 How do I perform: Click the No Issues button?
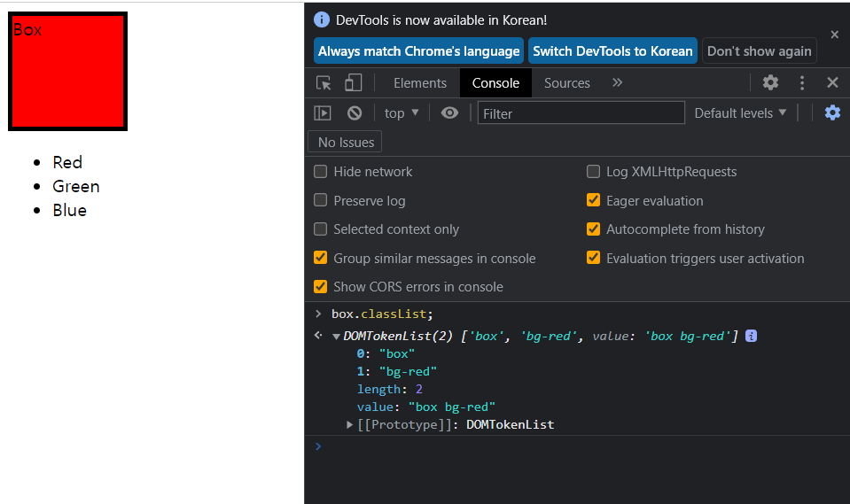(x=346, y=142)
